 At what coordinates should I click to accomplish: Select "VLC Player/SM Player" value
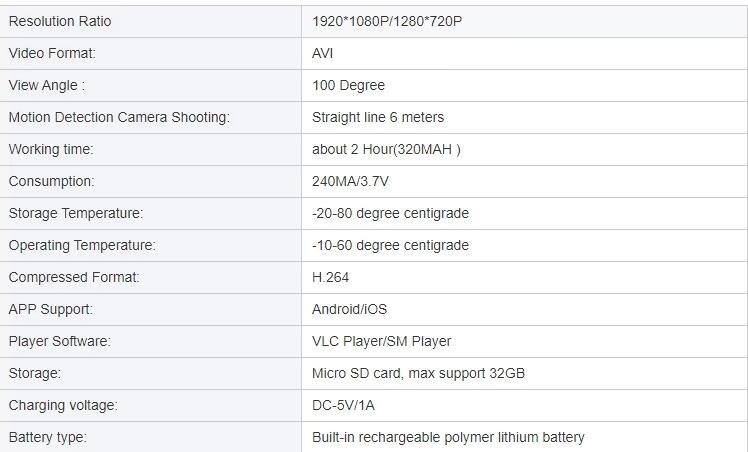click(382, 341)
